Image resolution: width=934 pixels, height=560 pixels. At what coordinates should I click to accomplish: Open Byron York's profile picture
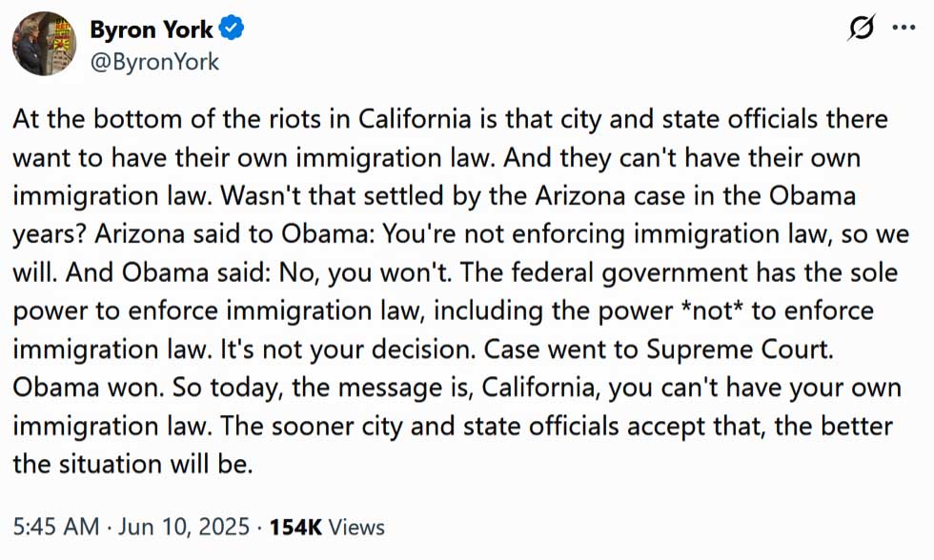(x=44, y=44)
